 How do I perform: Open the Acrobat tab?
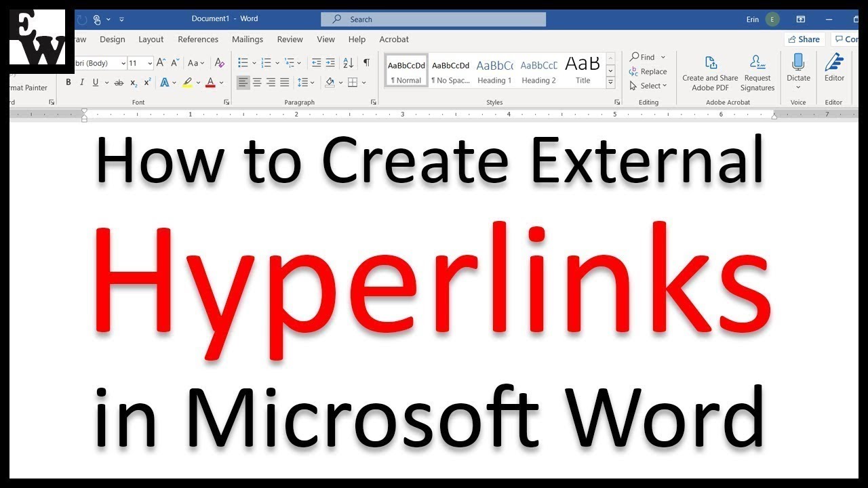coord(394,39)
